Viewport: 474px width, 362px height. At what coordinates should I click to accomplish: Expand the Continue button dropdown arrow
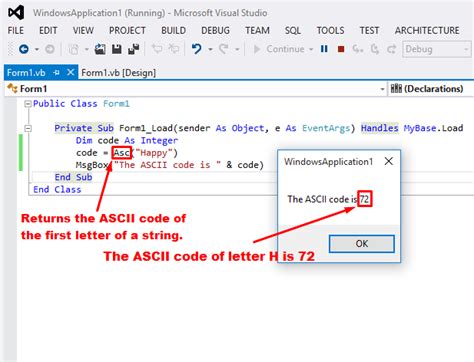pyautogui.click(x=311, y=49)
